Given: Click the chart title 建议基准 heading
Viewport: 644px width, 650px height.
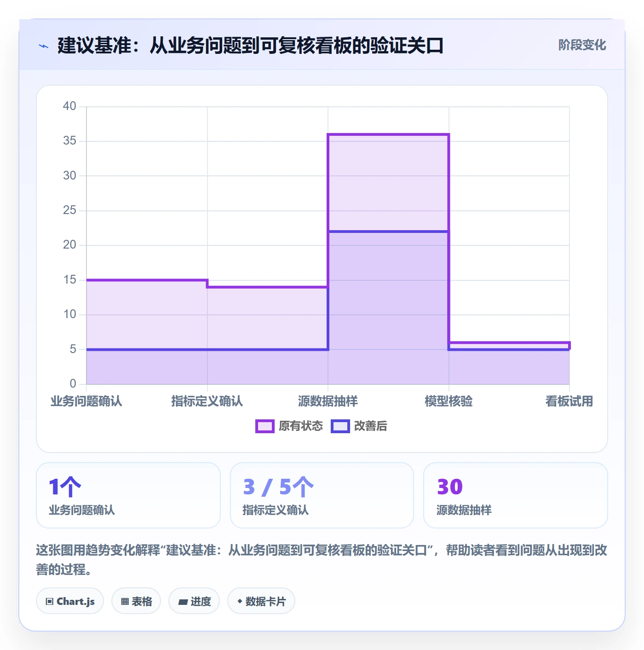Looking at the screenshot, I should click(x=250, y=46).
